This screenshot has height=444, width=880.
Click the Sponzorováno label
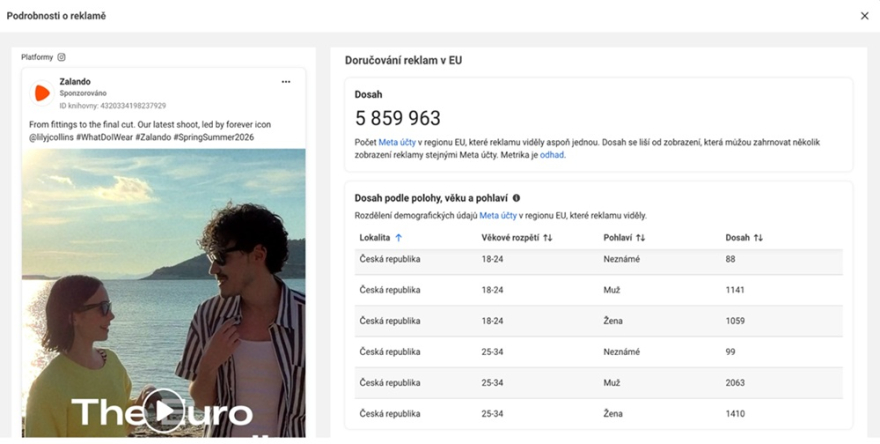(x=83, y=94)
